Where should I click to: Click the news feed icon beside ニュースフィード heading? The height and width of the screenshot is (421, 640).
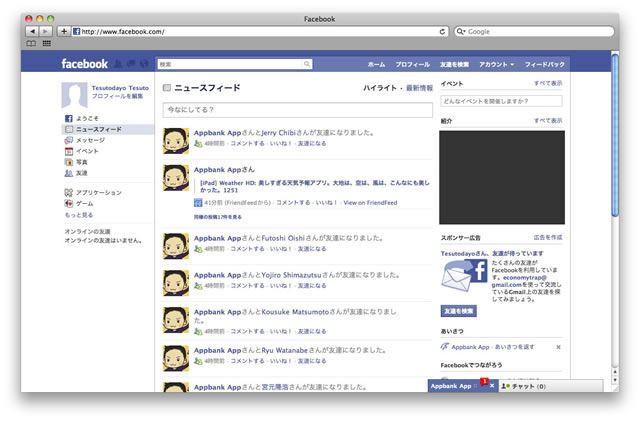(167, 87)
